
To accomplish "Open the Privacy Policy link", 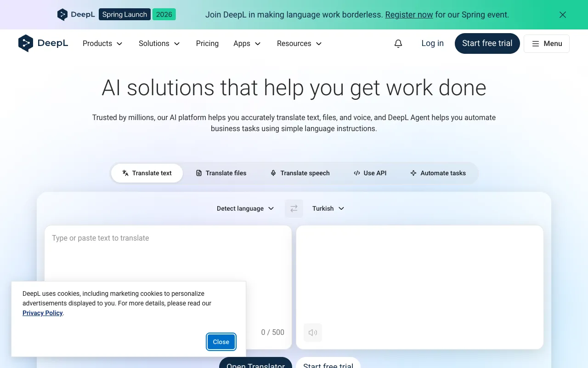I will tap(42, 313).
